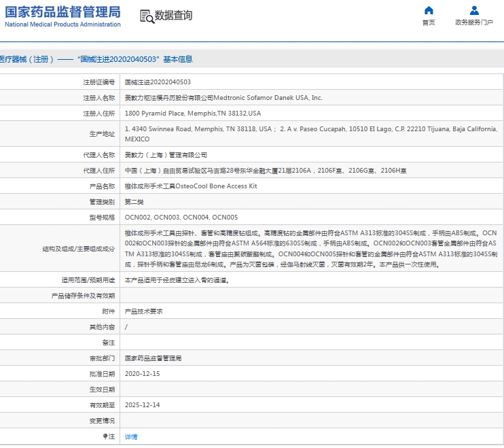
Task: Select registration number 国械注进20202040503 value
Action: point(158,82)
